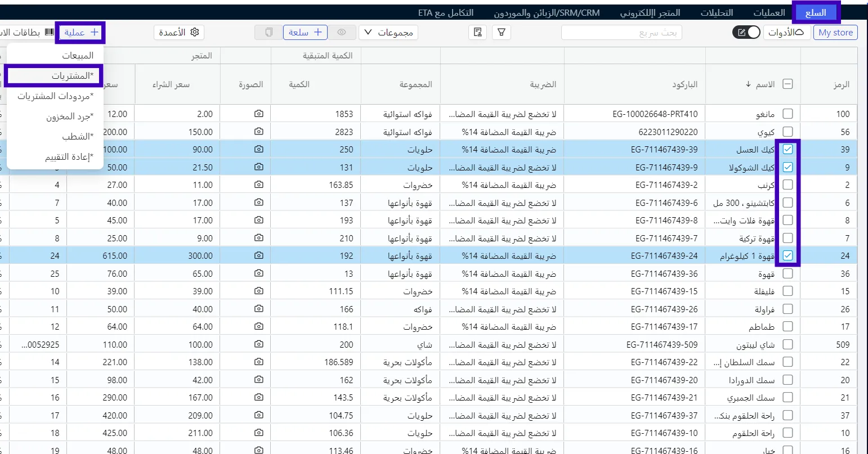868x454 pixels.
Task: Open the الأدوات tools cloud menu
Action: point(786,33)
